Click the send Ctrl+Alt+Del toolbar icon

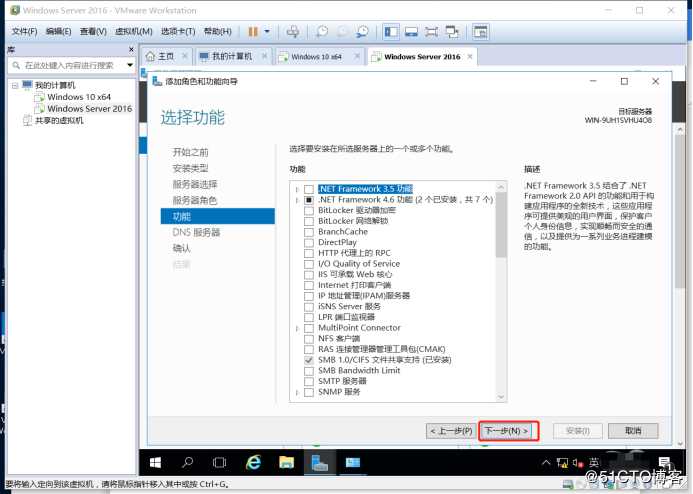click(x=293, y=32)
